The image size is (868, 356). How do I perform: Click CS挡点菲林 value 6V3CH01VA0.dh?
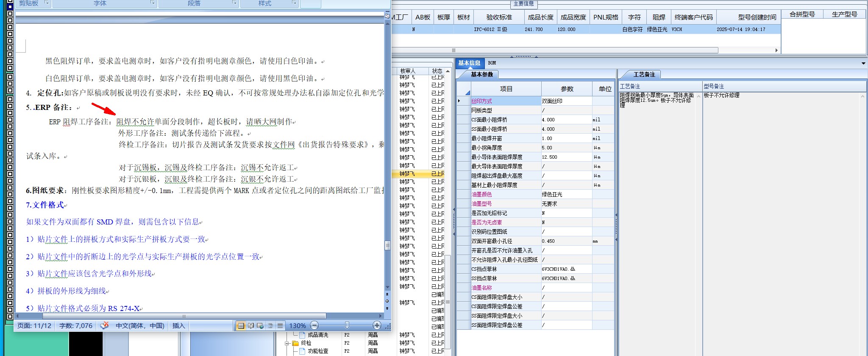click(566, 269)
